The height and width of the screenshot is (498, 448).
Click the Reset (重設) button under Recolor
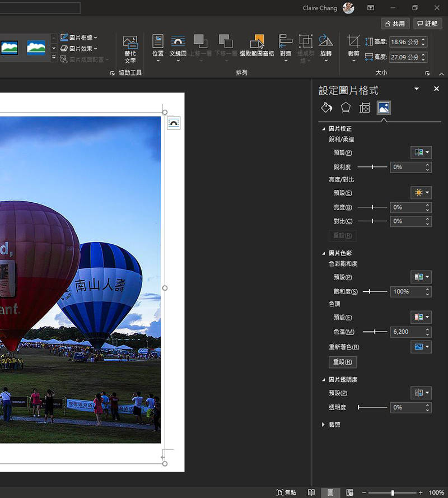click(x=342, y=362)
